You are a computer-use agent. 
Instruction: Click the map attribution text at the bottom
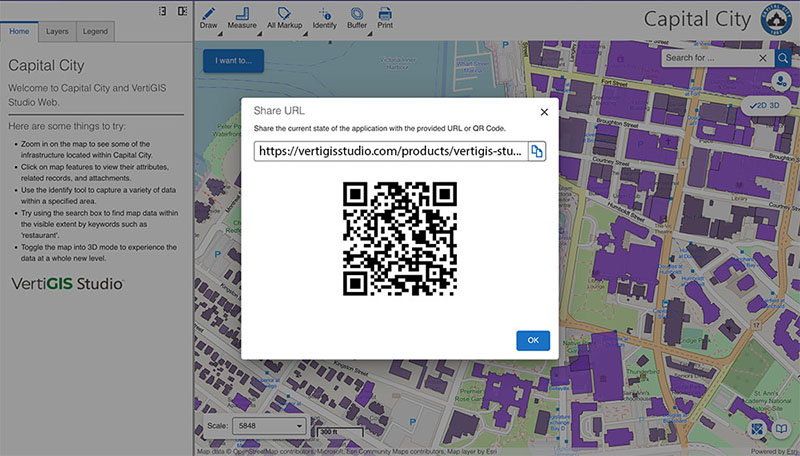347,452
